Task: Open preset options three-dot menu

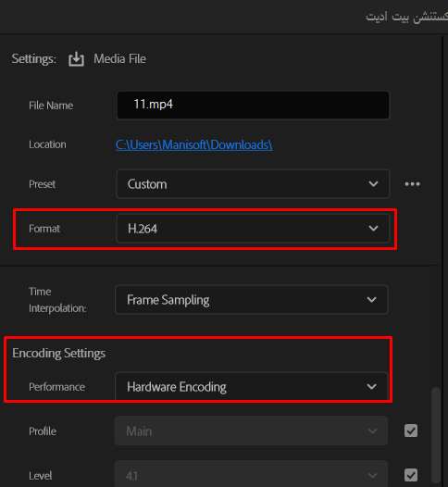Action: (x=412, y=184)
